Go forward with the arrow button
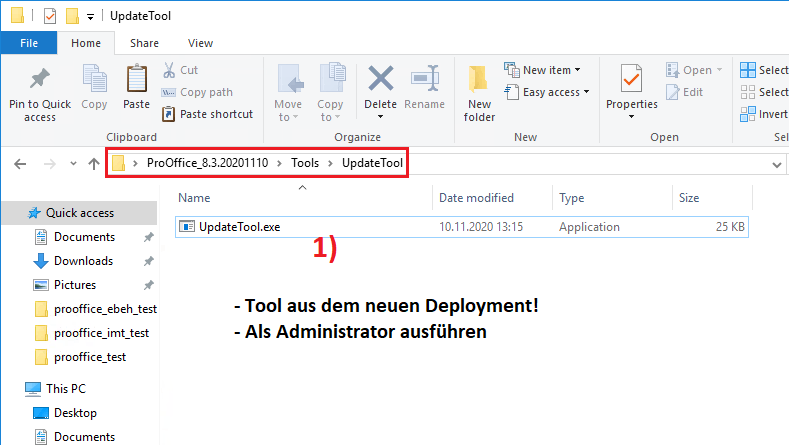Viewport: 789px width, 445px height. (49, 164)
